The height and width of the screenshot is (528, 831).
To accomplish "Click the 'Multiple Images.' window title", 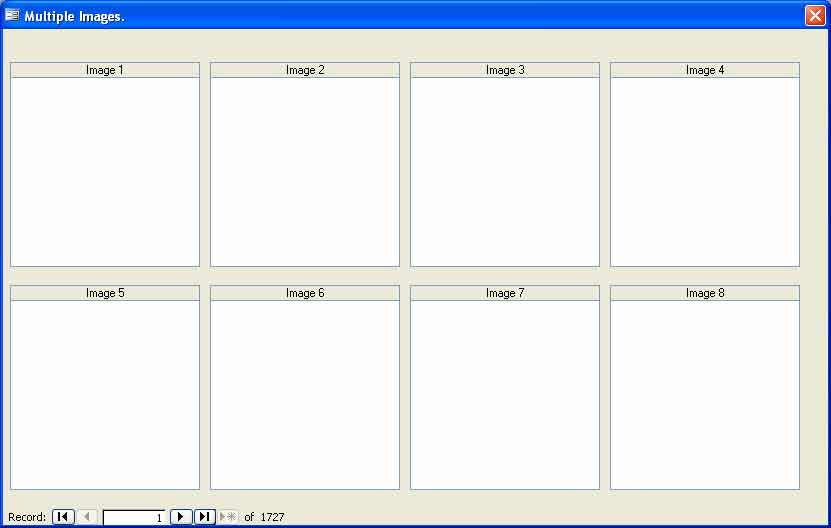I will click(x=74, y=16).
